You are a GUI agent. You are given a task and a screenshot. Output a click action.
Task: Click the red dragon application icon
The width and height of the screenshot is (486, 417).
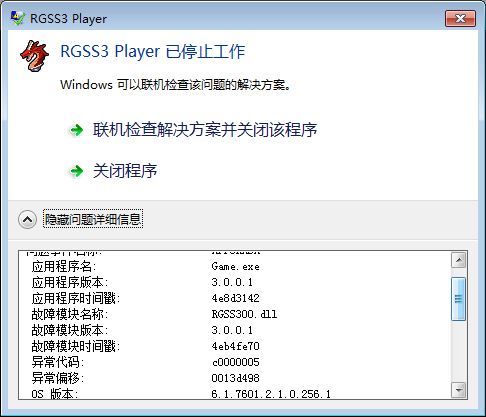point(34,55)
